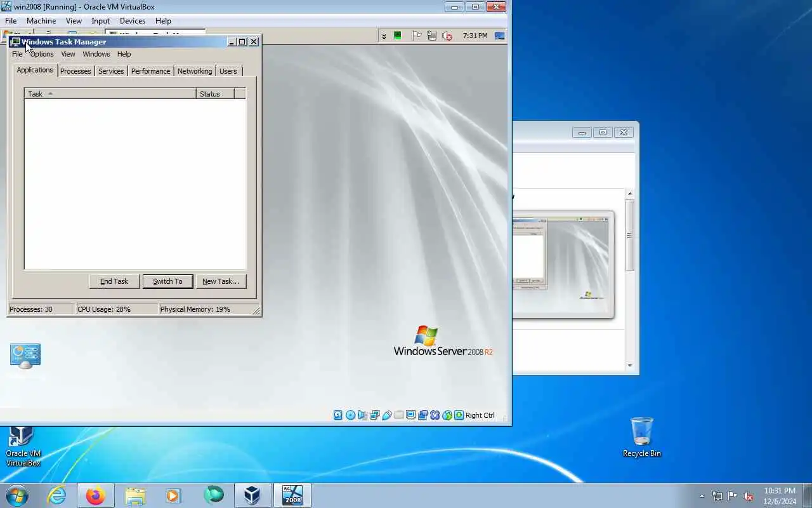Click the New Task... button
The width and height of the screenshot is (812, 508).
tap(221, 281)
